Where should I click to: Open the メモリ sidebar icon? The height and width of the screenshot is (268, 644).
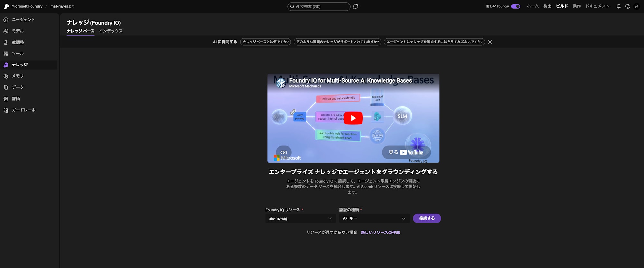point(6,76)
